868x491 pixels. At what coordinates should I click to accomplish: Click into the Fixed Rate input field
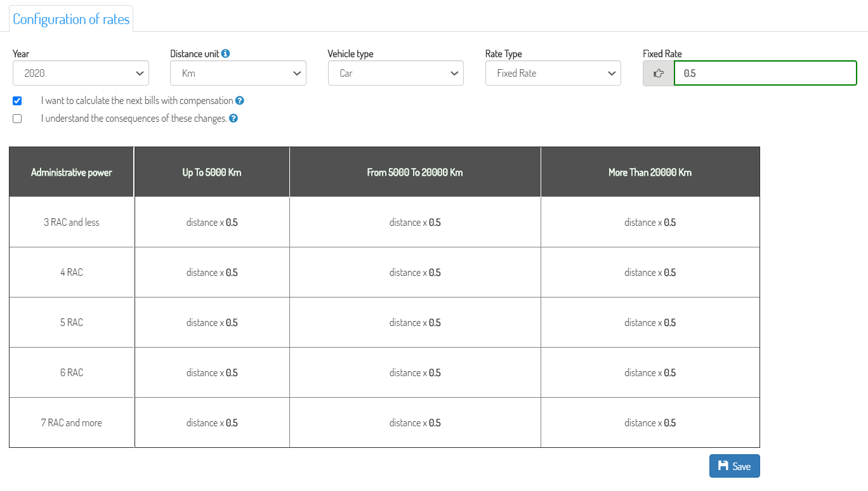765,73
